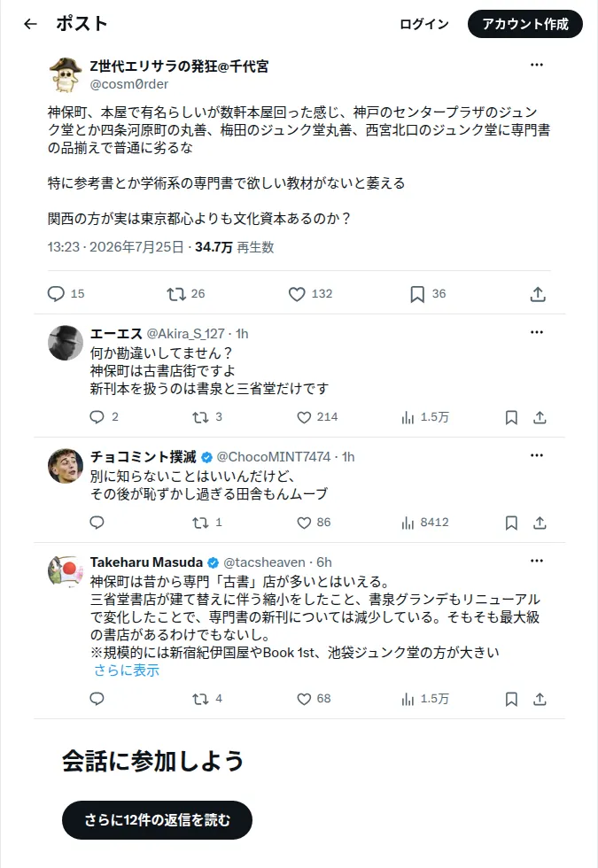The image size is (598, 868).
Task: Click the アカウント作成 button
Action: (x=524, y=25)
